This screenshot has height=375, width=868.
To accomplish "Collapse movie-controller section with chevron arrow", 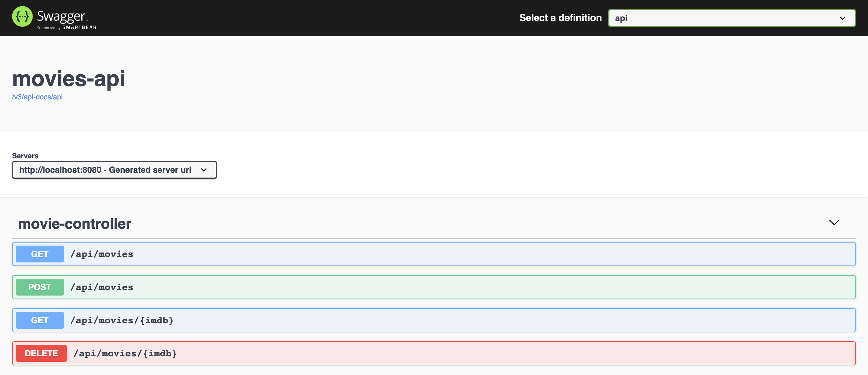I will (834, 222).
